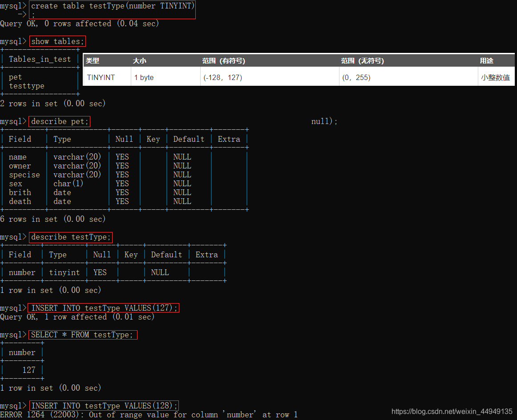Click the 'testtype' table name row

point(26,86)
